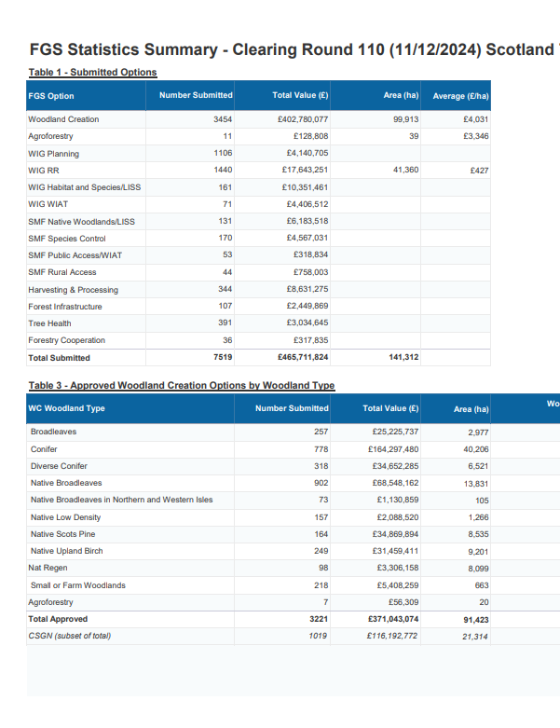The height and width of the screenshot is (728, 560).
Task: Select the 'Native Scots Pine' row label
Action: (62, 534)
